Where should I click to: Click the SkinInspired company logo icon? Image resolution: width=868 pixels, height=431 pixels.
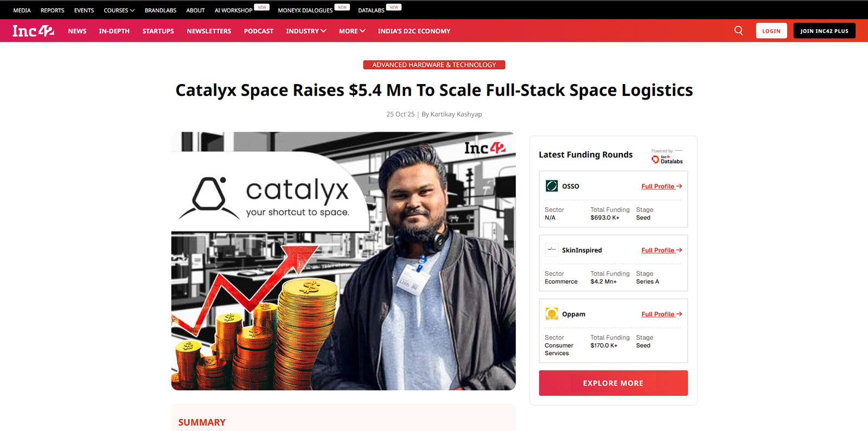[552, 250]
